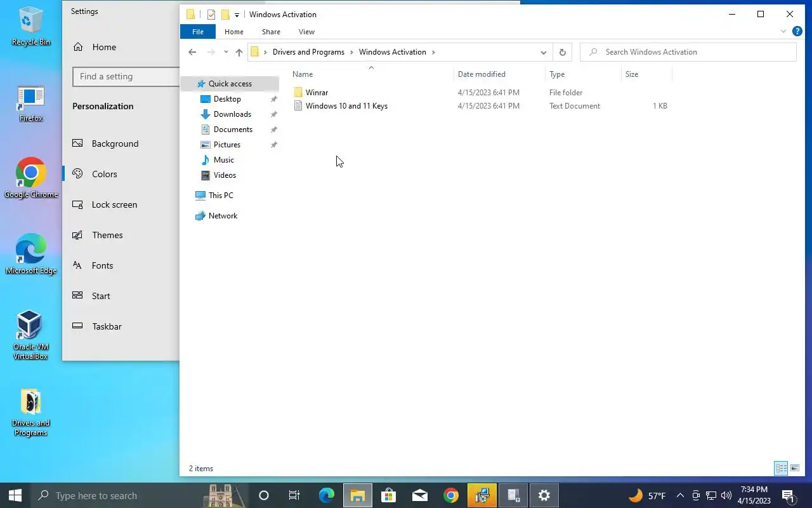This screenshot has height=508, width=812.
Task: Open the Microsoft Edge desktop shortcut
Action: click(30, 255)
